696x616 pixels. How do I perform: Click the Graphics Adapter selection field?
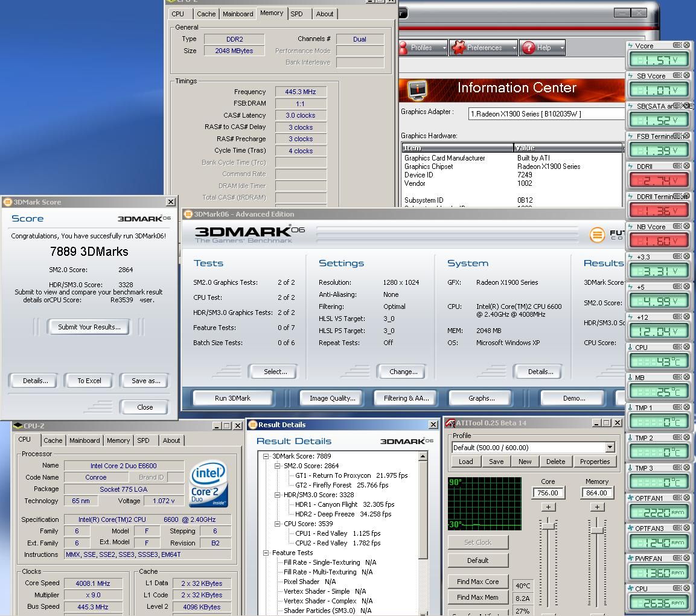(x=546, y=114)
